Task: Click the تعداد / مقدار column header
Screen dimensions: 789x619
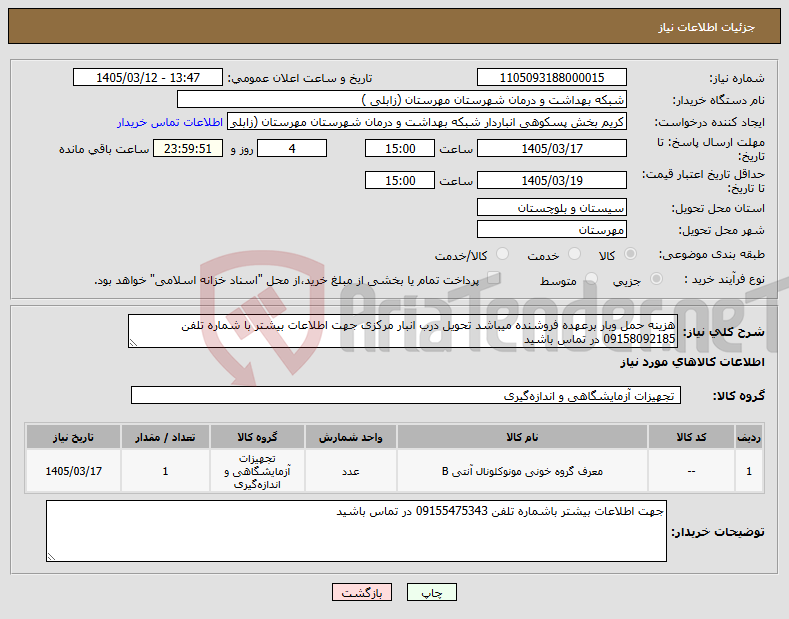Action: pyautogui.click(x=165, y=437)
